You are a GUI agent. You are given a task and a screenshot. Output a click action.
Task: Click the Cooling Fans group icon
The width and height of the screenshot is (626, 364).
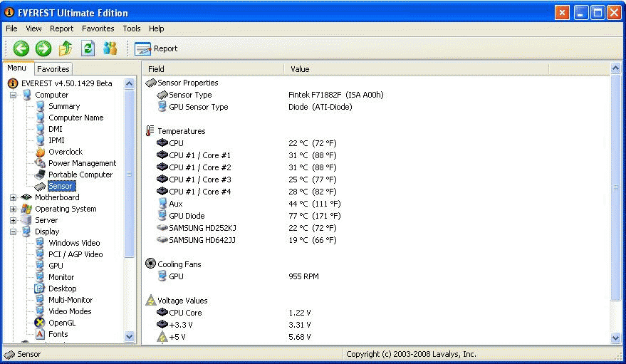pyautogui.click(x=150, y=264)
